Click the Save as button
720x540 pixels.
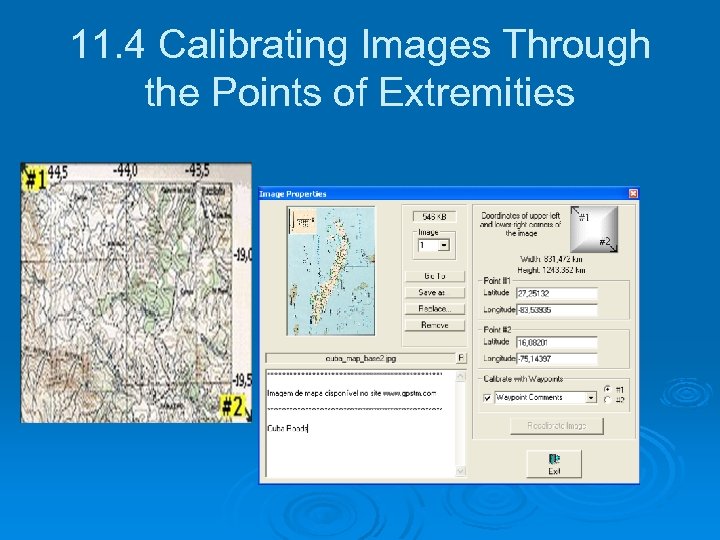click(x=434, y=292)
